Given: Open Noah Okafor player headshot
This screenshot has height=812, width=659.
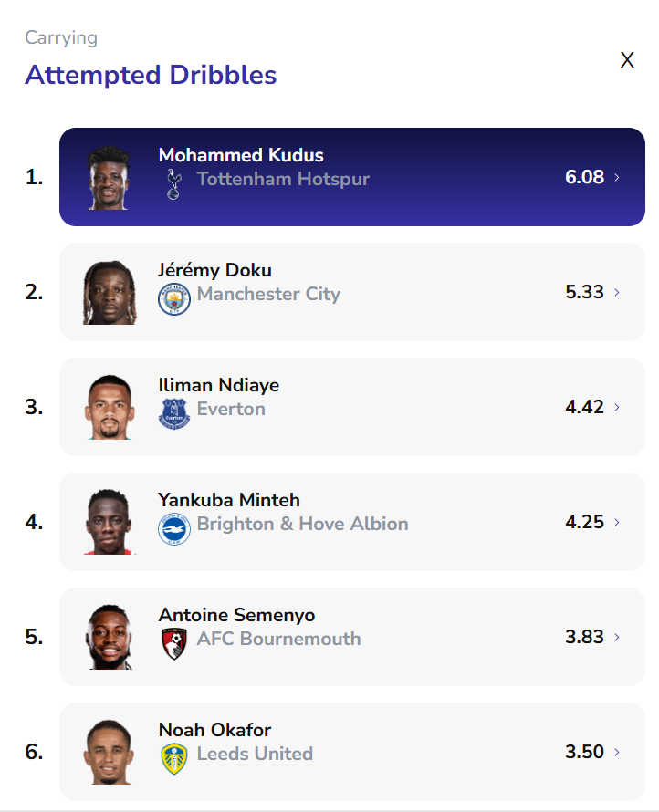Looking at the screenshot, I should 109,753.
